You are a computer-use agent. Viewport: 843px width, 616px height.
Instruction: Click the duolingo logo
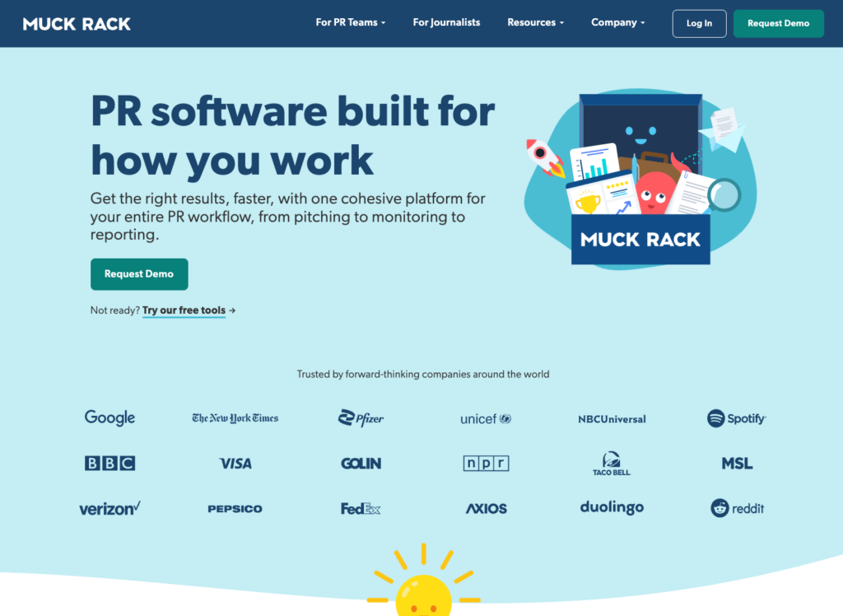click(612, 507)
